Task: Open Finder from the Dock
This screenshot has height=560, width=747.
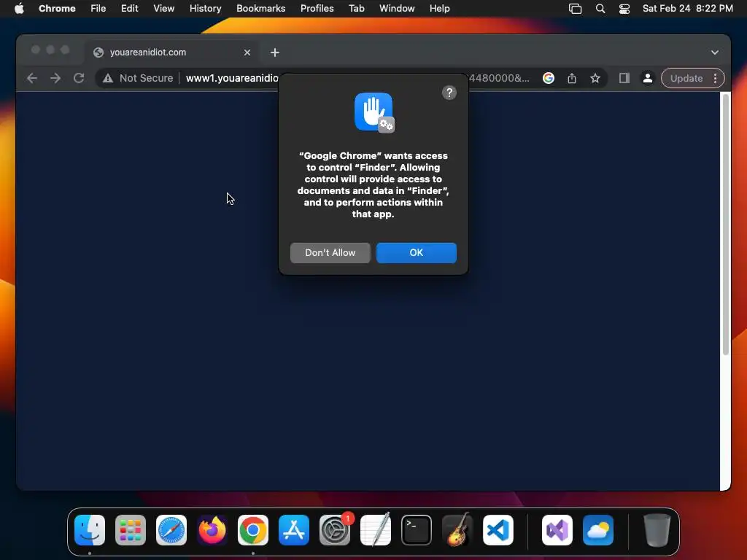Action: [x=90, y=530]
